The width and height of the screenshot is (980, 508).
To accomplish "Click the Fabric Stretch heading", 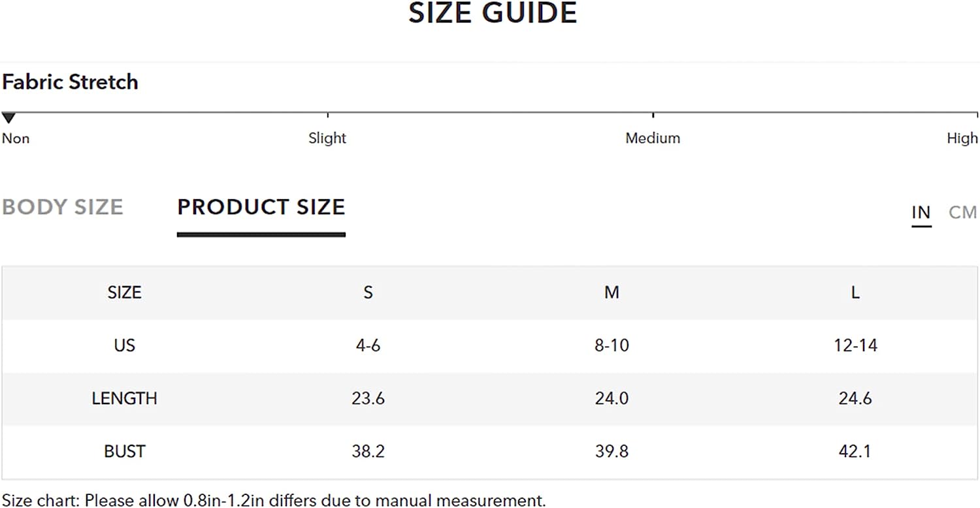I will click(70, 82).
